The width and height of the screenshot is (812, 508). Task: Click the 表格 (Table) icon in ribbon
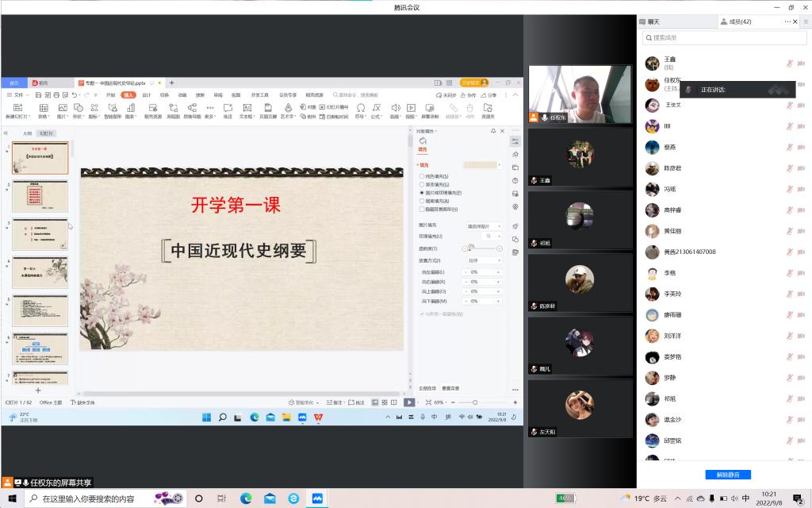pos(44,108)
